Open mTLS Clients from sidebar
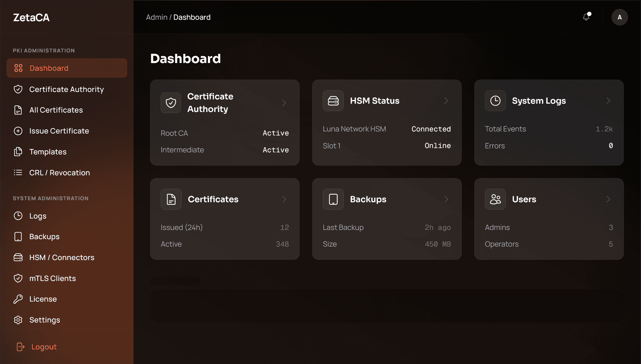Image resolution: width=641 pixels, height=364 pixels. tap(52, 278)
